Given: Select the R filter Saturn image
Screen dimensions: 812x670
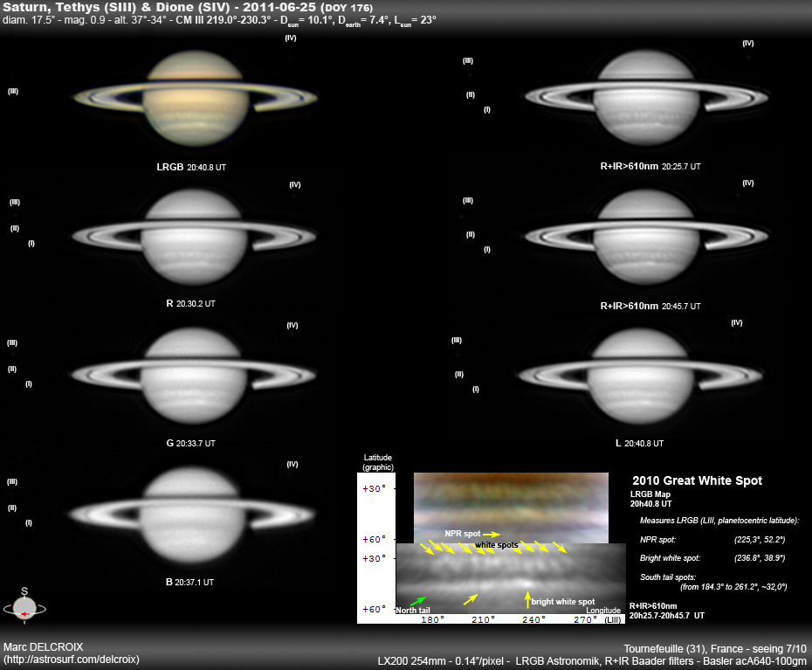Looking at the screenshot, I should click(194, 237).
